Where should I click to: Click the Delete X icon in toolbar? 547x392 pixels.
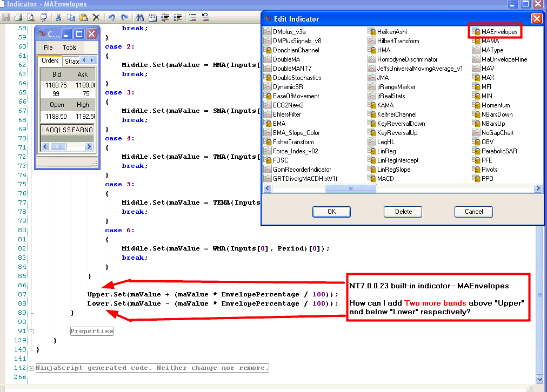[x=96, y=17]
